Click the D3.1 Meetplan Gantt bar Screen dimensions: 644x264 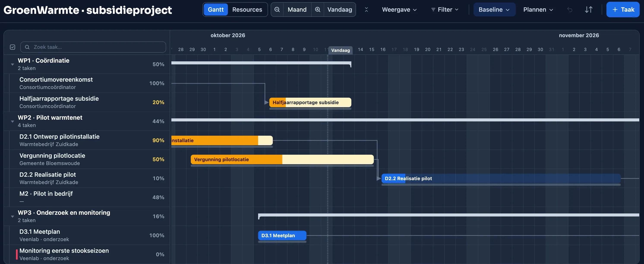point(282,235)
